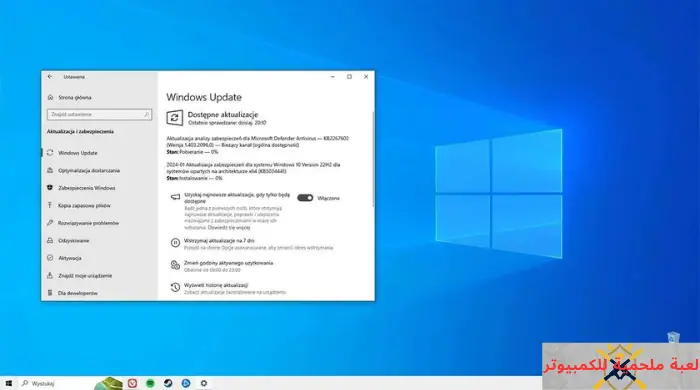Click the pause icon for Wstrzymaj aktualizacje
This screenshot has height=390, width=700.
(175, 243)
